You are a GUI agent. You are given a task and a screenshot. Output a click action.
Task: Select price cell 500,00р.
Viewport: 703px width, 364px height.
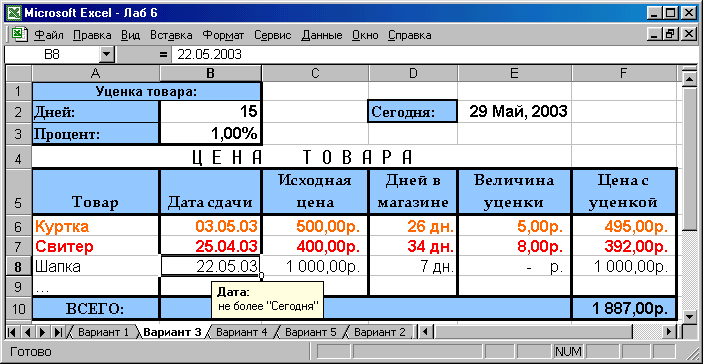[315, 226]
